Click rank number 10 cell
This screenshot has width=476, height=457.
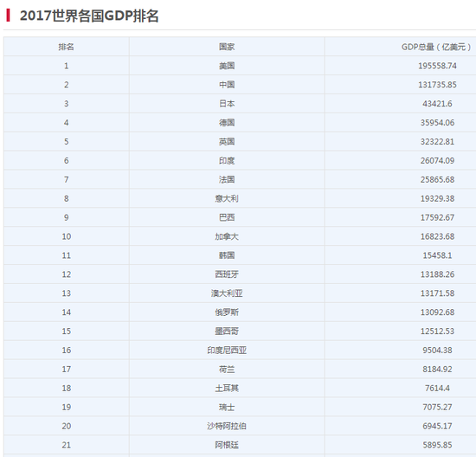click(66, 236)
